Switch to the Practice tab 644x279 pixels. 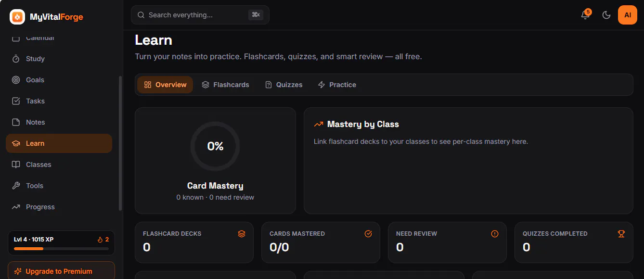click(x=337, y=85)
